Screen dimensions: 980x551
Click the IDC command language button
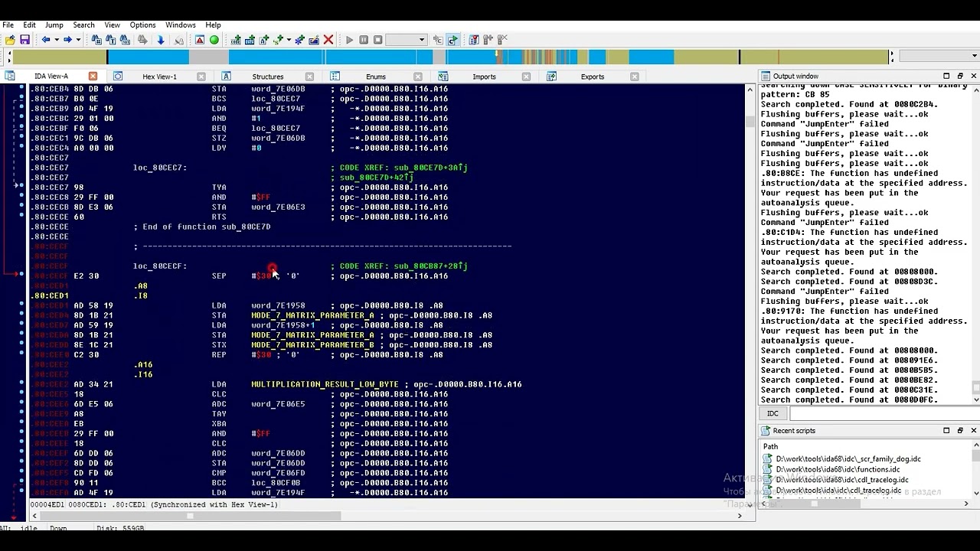click(x=773, y=413)
